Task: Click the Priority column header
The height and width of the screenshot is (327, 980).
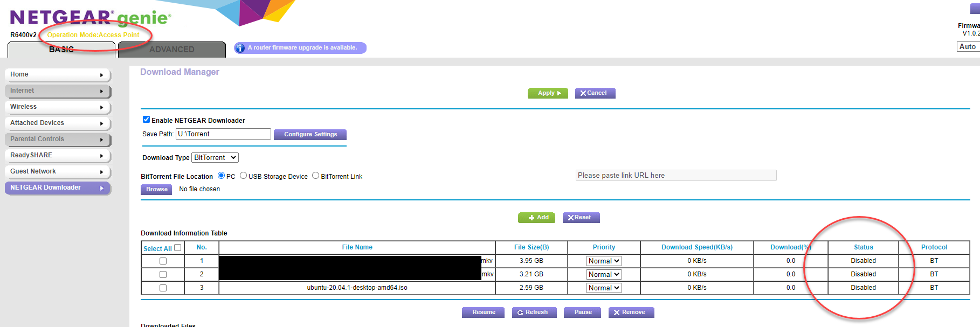Action: (604, 247)
